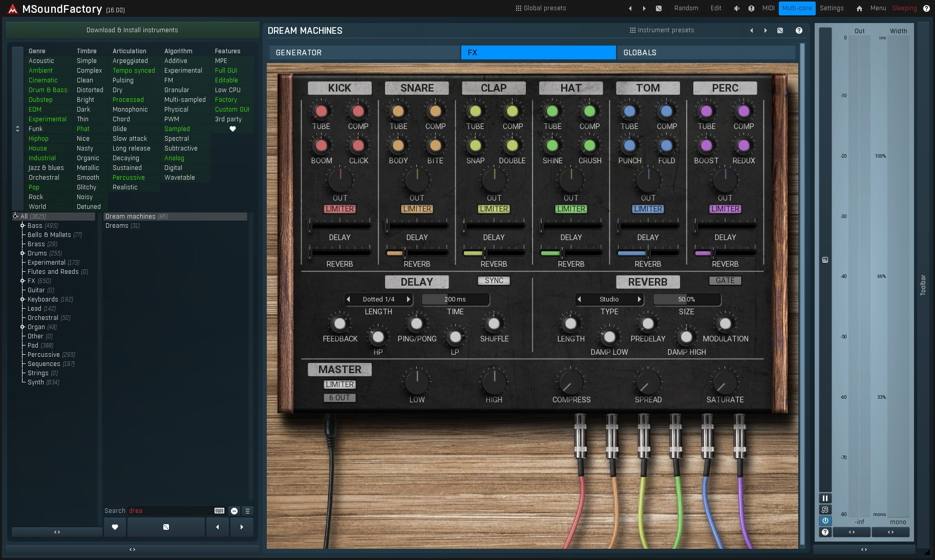Open the on-screen keyboard icon in the search bar
The width and height of the screenshot is (935, 560).
click(219, 510)
